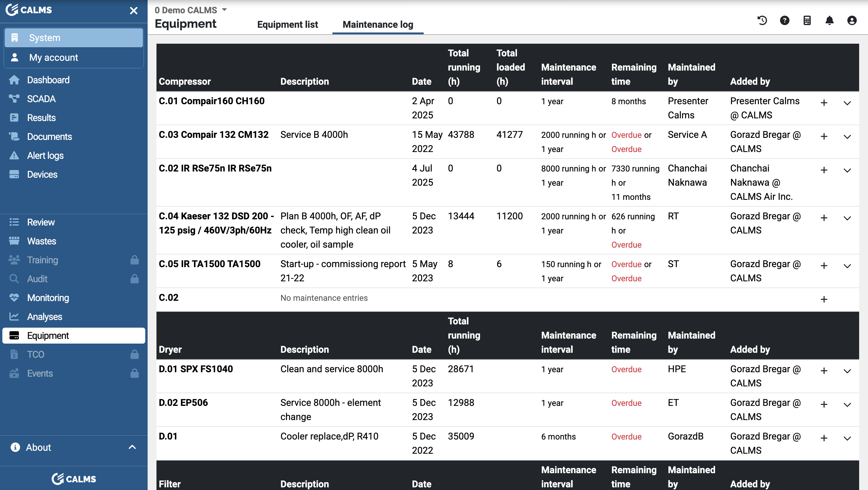
Task: Open Monitoring section
Action: click(x=74, y=298)
